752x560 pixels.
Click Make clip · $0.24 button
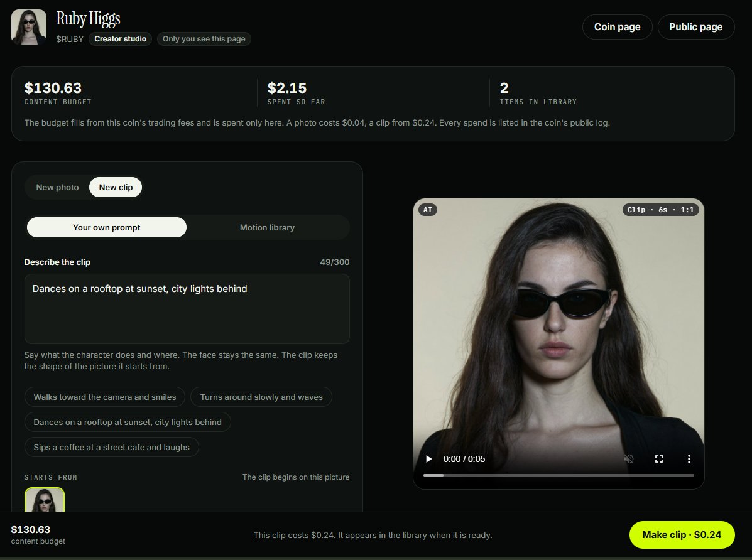[682, 535]
